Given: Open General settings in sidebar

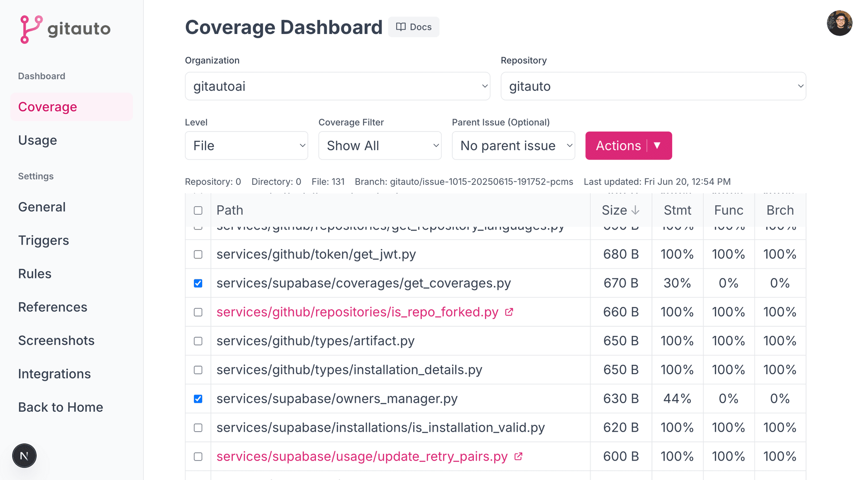Looking at the screenshot, I should (x=42, y=207).
